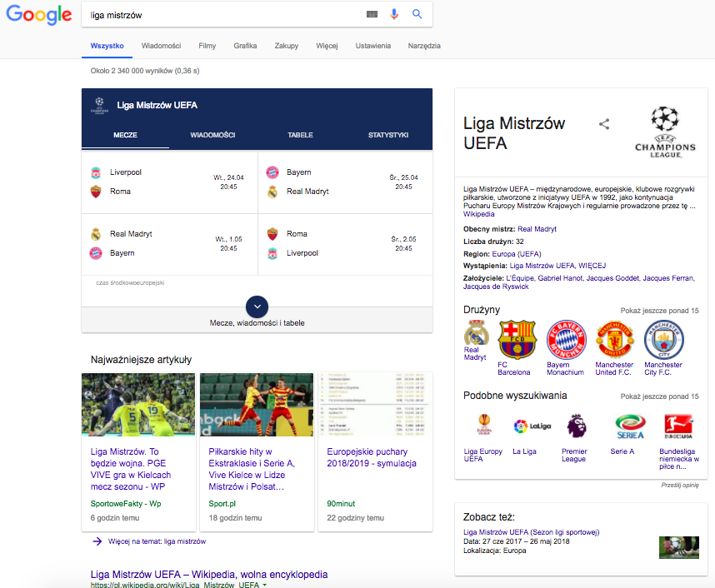Click the share icon in knowledge panel
The image size is (715, 588).
(604, 124)
